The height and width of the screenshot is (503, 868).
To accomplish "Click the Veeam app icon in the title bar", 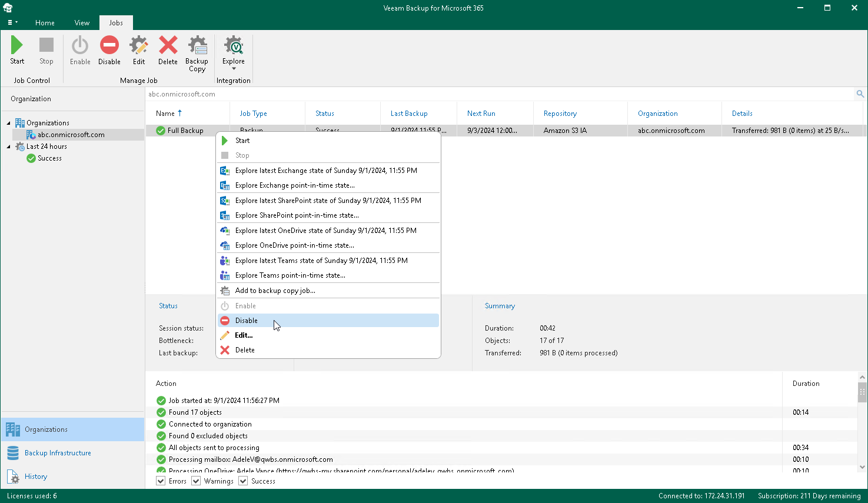I will pos(8,8).
